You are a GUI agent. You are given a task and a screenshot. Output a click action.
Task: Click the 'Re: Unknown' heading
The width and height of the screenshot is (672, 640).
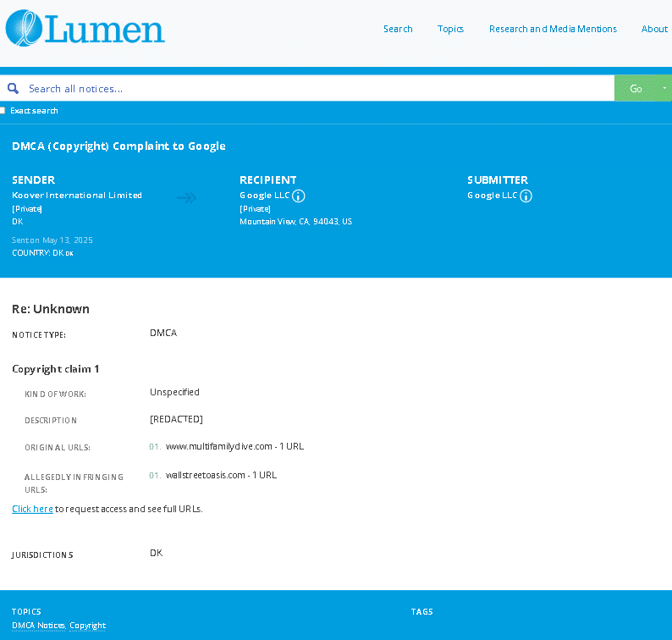click(51, 309)
